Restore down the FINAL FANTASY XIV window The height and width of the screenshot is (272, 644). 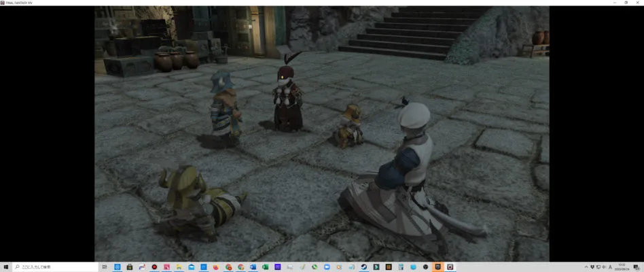pyautogui.click(x=626, y=3)
